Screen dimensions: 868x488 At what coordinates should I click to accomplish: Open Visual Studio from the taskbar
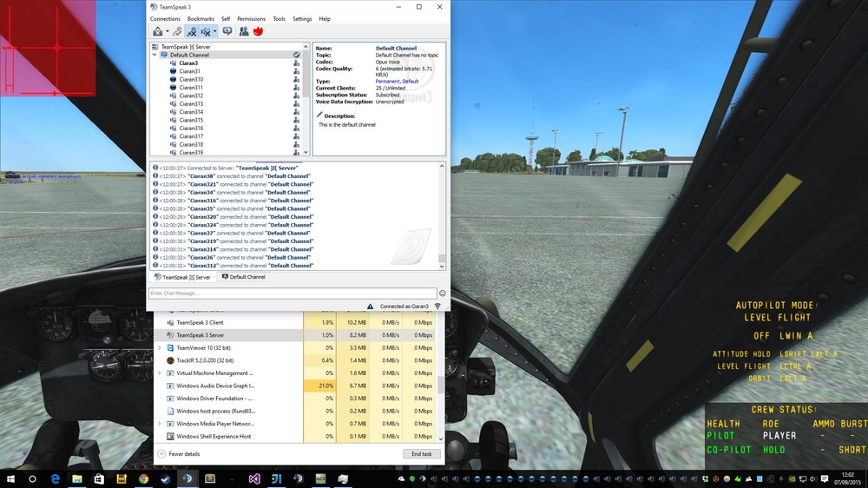(x=254, y=478)
